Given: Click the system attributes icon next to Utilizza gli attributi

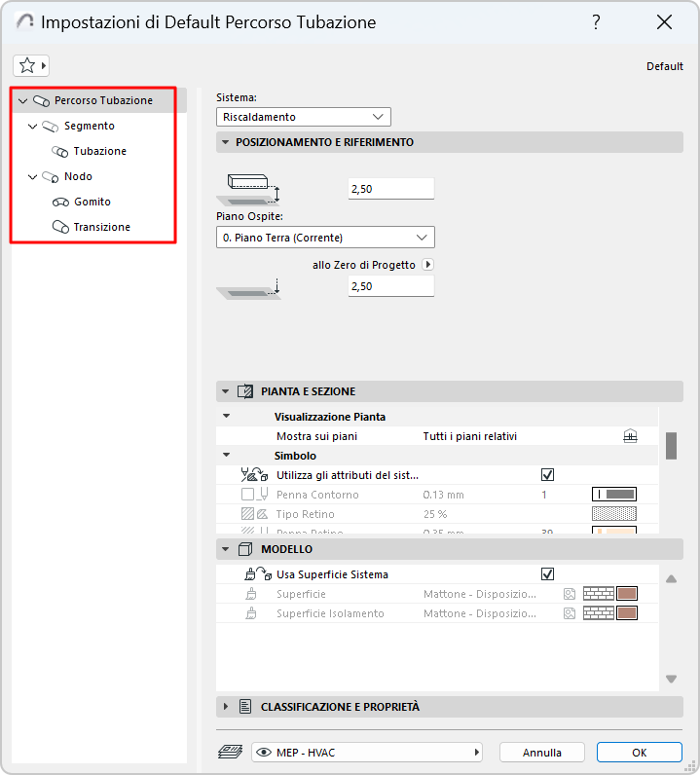Looking at the screenshot, I should coord(254,475).
